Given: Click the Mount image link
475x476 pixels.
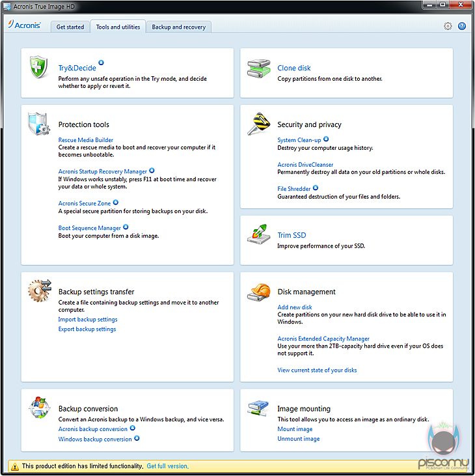Looking at the screenshot, I should coord(295,429).
